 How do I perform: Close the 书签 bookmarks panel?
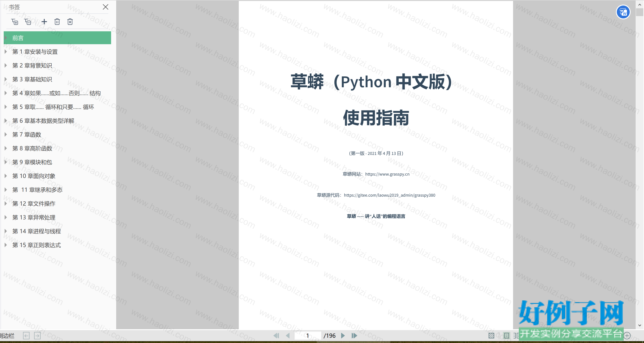(x=106, y=7)
